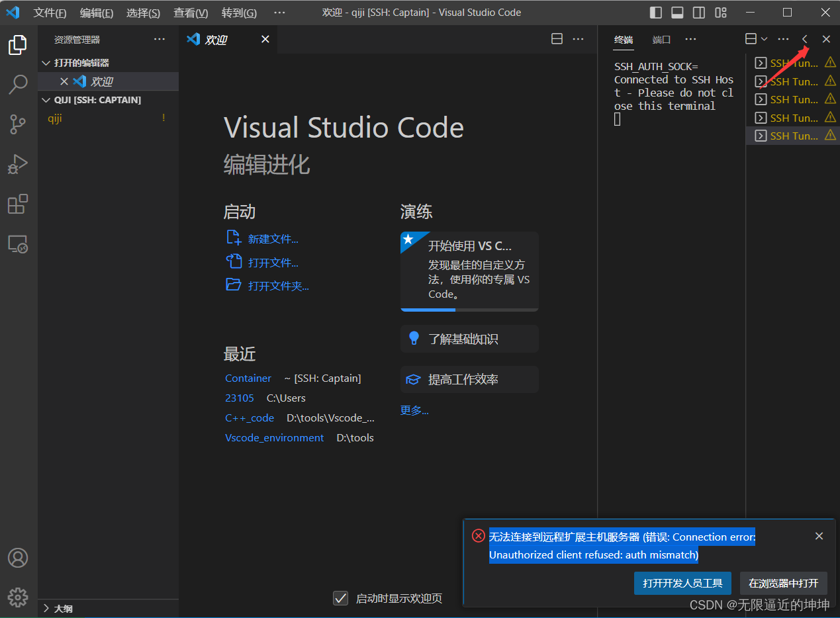Viewport: 840px width, 618px height.
Task: Dismiss the connection error notification
Action: tap(819, 536)
